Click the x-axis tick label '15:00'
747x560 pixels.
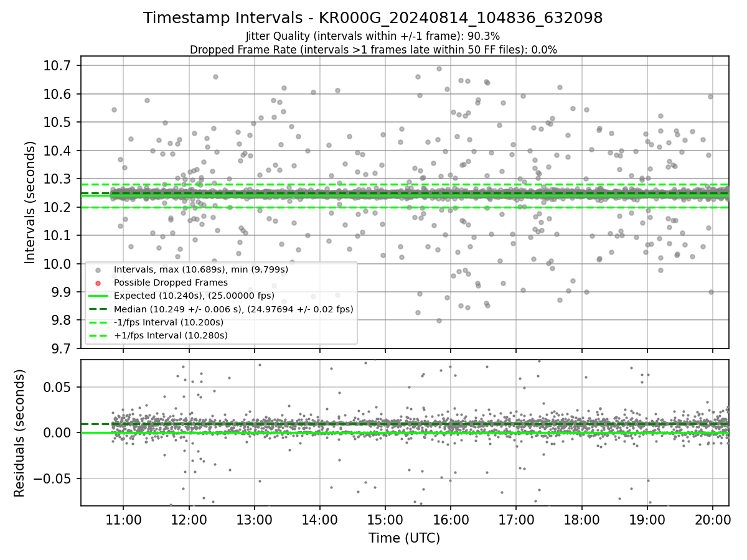pos(385,520)
